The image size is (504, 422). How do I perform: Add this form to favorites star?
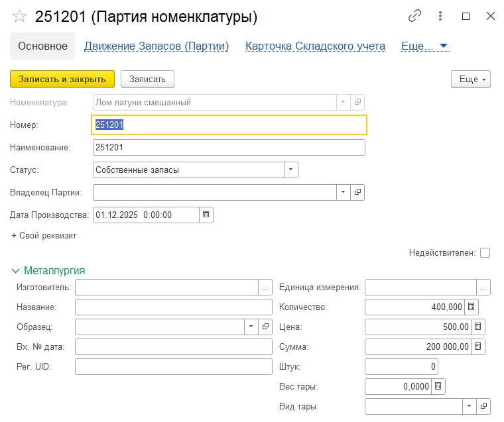(x=20, y=17)
